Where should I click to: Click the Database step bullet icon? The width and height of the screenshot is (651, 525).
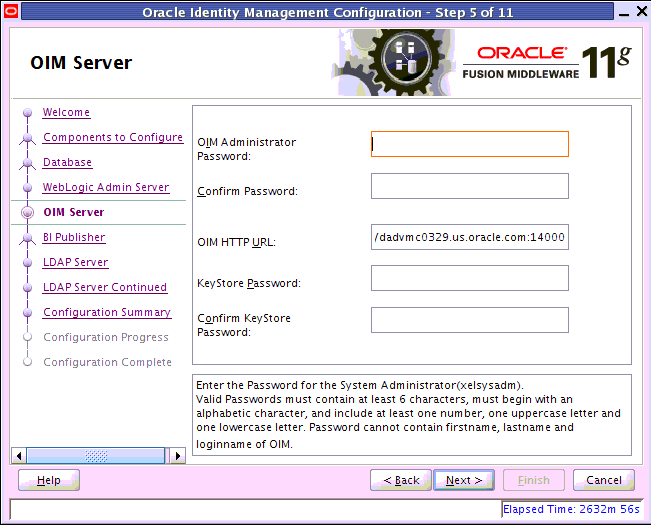click(x=27, y=163)
